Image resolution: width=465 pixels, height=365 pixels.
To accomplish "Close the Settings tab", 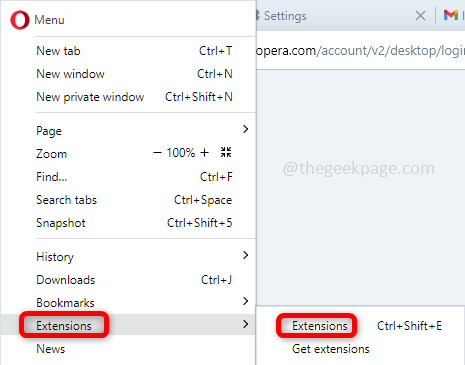I will tap(420, 15).
